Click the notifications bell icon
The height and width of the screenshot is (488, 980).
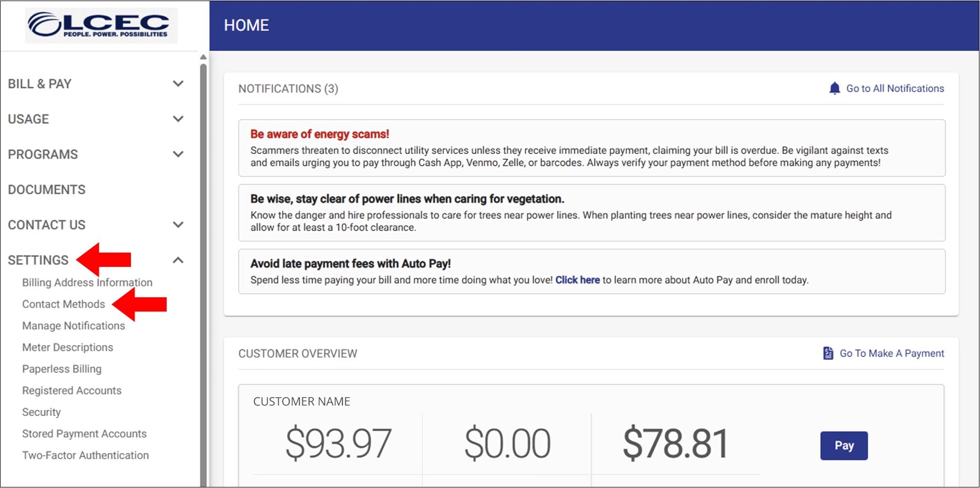coord(834,88)
